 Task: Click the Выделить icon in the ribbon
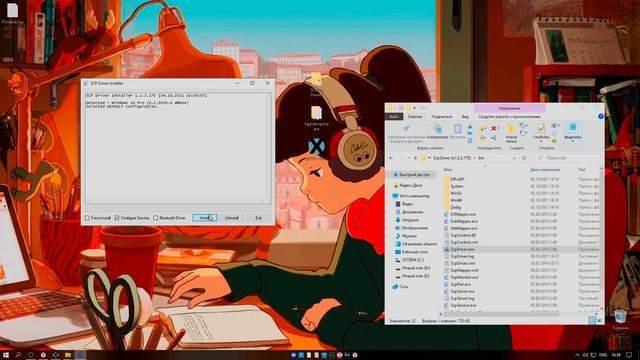(573, 128)
